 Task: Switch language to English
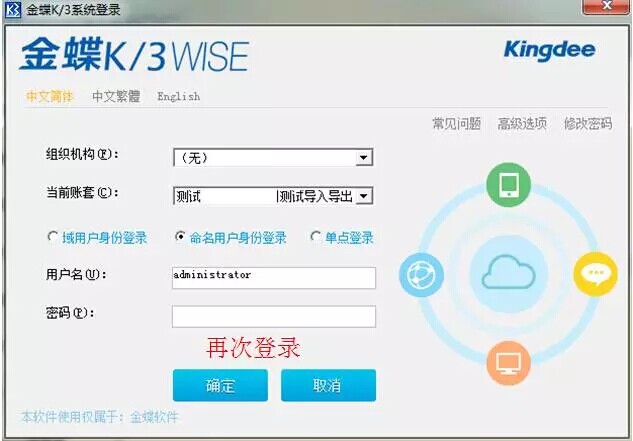tap(178, 97)
